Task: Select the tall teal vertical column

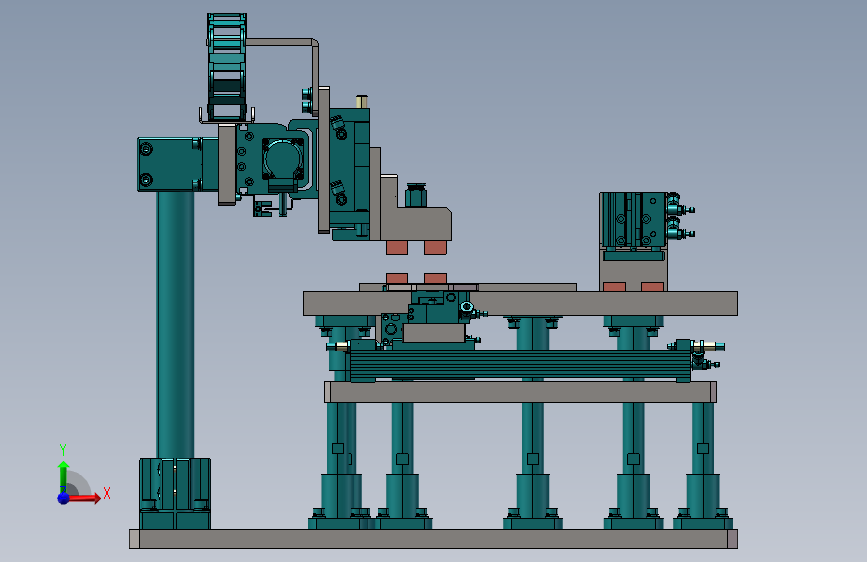Action: (175, 325)
